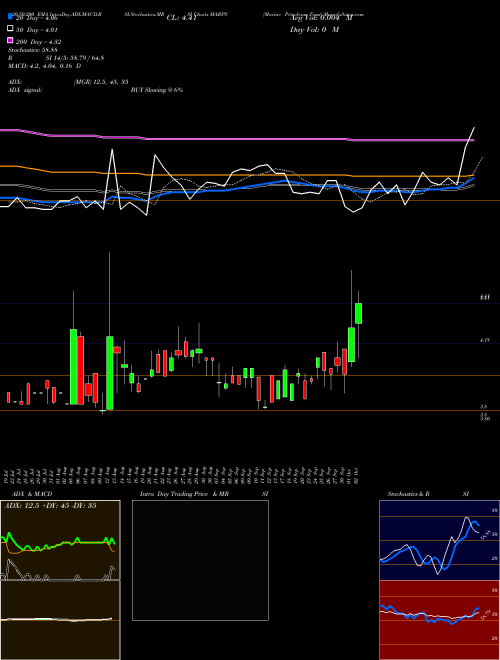This screenshot has height=660, width=500.
Task: Click the 'Day Vol: 0 M' text
Action: (314, 29)
